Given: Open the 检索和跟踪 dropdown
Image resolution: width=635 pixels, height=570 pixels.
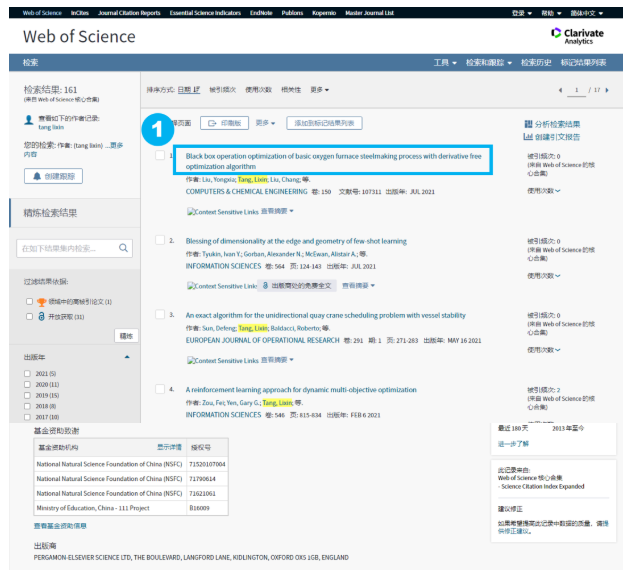Looking at the screenshot, I should tap(489, 63).
